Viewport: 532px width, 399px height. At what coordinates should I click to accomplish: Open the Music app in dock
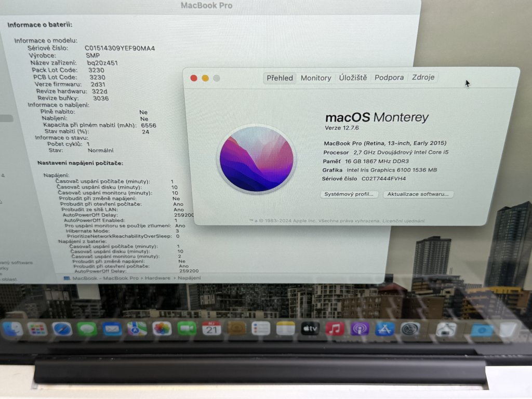pyautogui.click(x=335, y=328)
